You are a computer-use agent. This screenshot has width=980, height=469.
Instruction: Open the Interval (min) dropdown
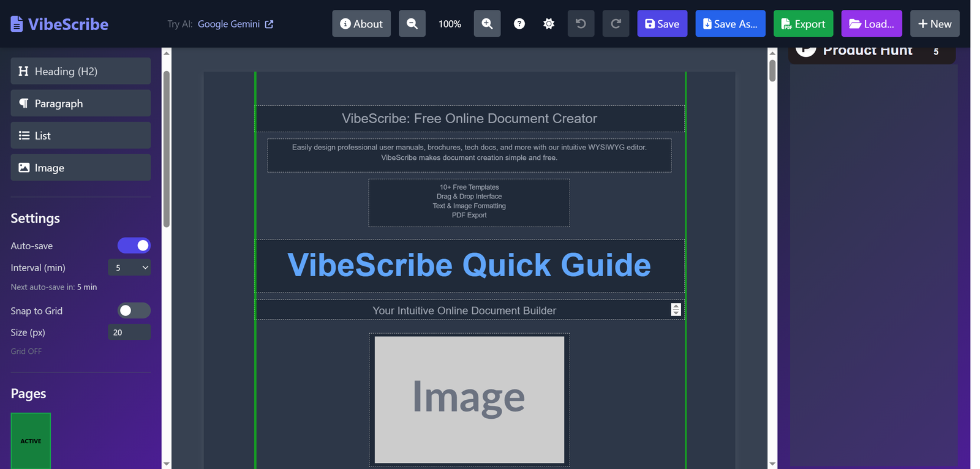129,268
